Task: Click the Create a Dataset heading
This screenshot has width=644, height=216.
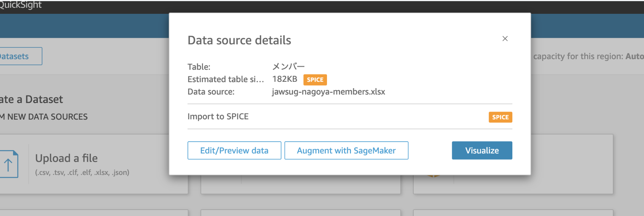Action: pos(31,100)
